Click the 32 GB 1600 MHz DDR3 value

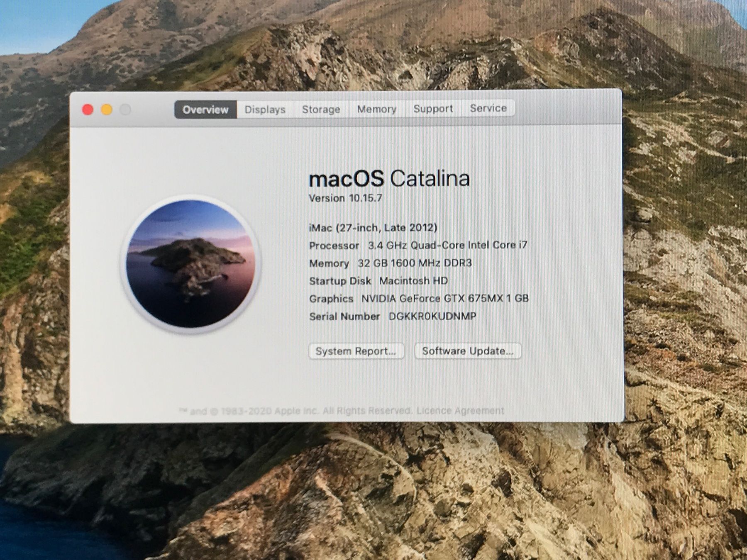(415, 263)
